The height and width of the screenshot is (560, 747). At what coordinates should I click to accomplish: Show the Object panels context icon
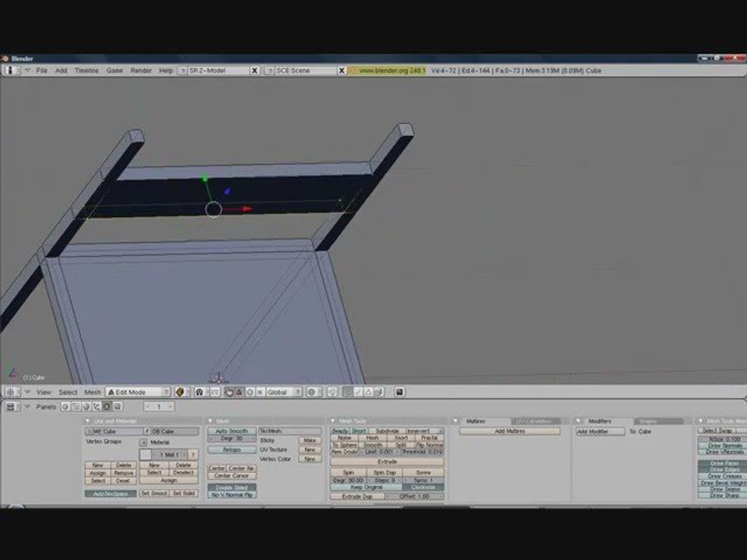pos(96,407)
